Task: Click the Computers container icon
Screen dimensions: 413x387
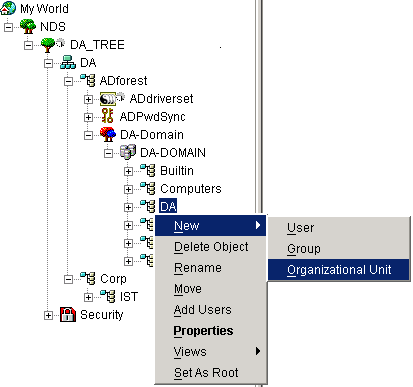Action: click(x=148, y=188)
